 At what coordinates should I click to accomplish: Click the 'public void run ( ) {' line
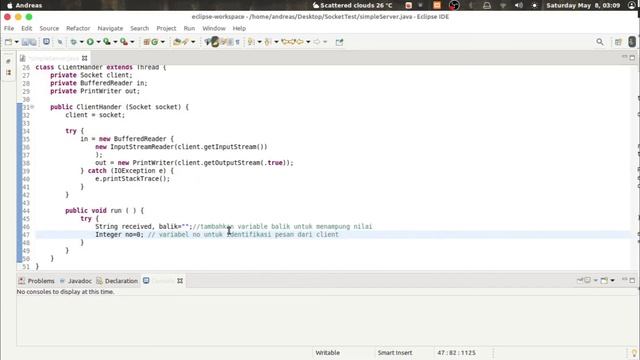(x=104, y=211)
